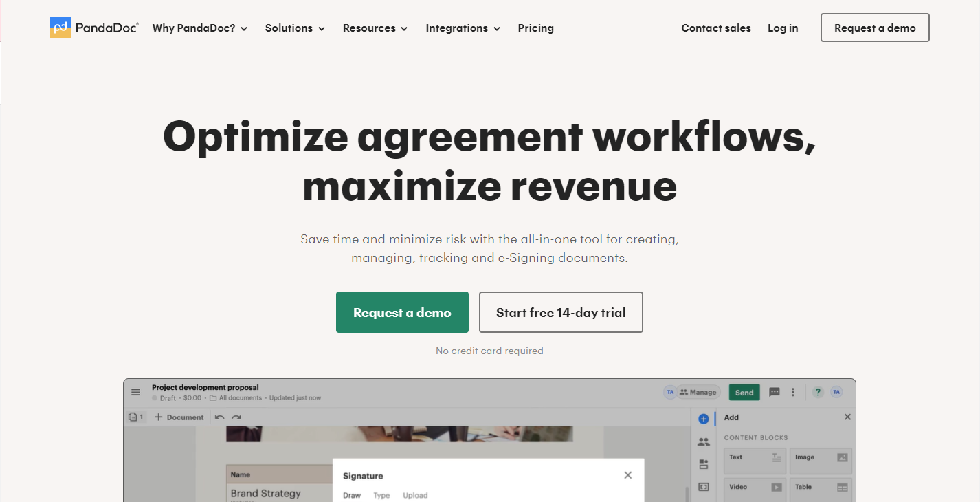Open the three-dot more options menu
This screenshot has width=980, height=502.
[793, 392]
